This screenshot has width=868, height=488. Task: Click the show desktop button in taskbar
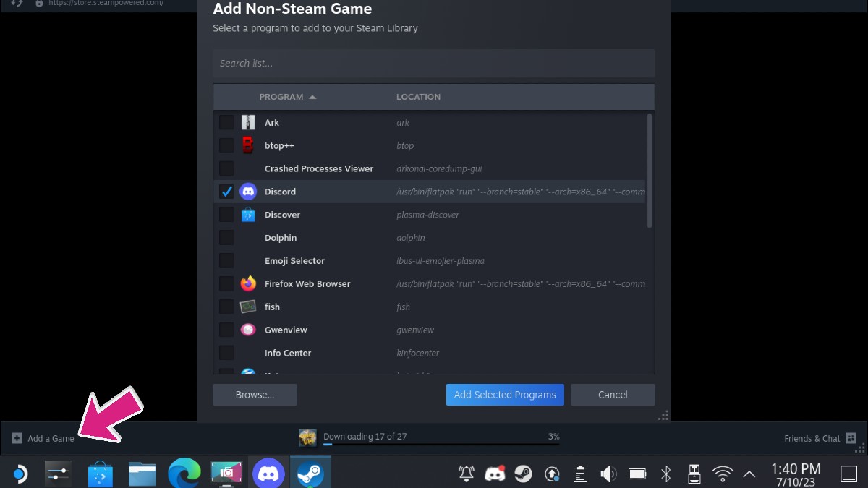tap(848, 474)
